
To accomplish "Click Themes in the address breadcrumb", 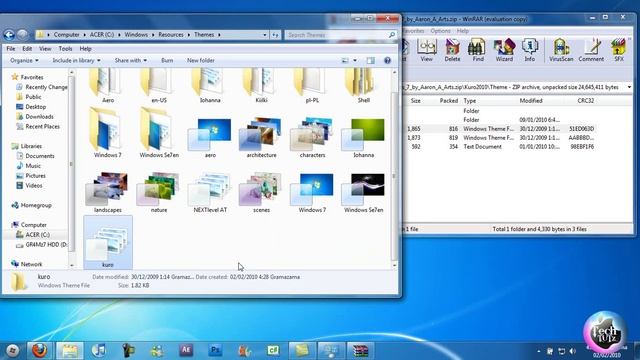I will coord(204,35).
